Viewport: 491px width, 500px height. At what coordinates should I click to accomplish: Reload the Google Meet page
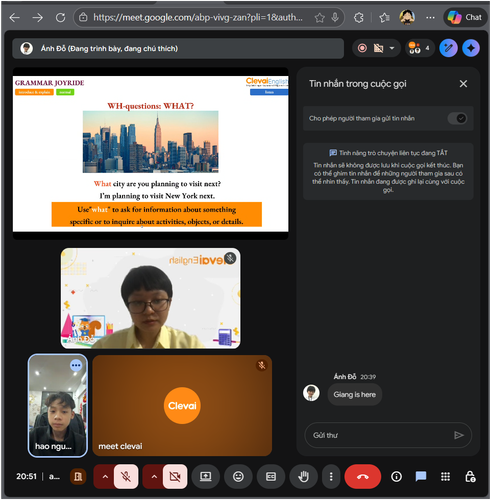(x=60, y=18)
